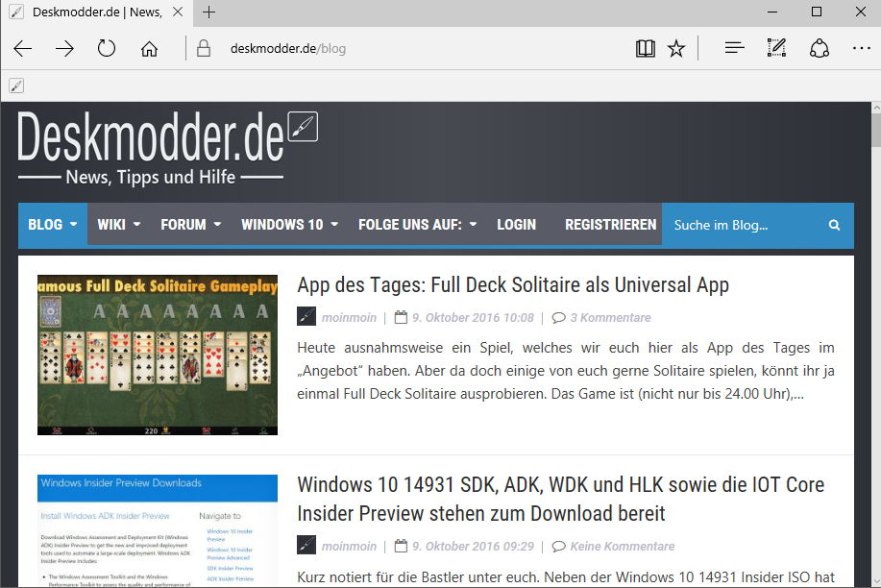Expand the BLOG menu arrow
The width and height of the screenshot is (881, 588).
click(x=74, y=224)
